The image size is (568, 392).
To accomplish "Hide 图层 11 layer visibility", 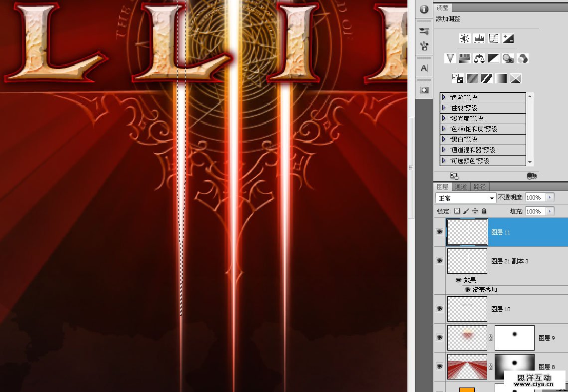I will (439, 232).
